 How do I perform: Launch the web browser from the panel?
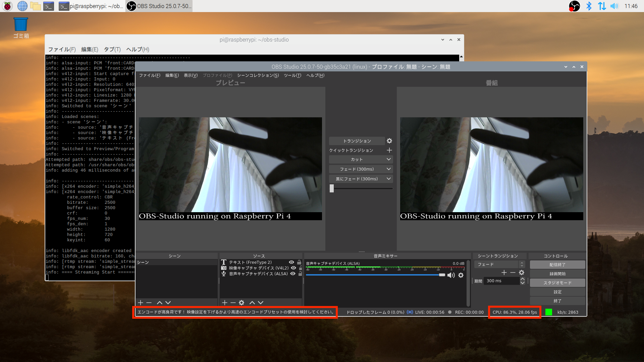pyautogui.click(x=22, y=6)
